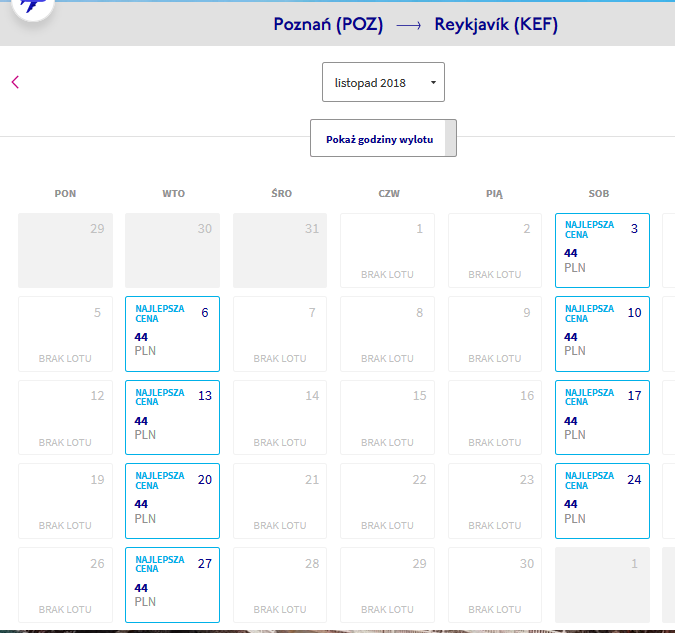Click day 12 Monday cell
The width and height of the screenshot is (675, 633).
coord(65,417)
